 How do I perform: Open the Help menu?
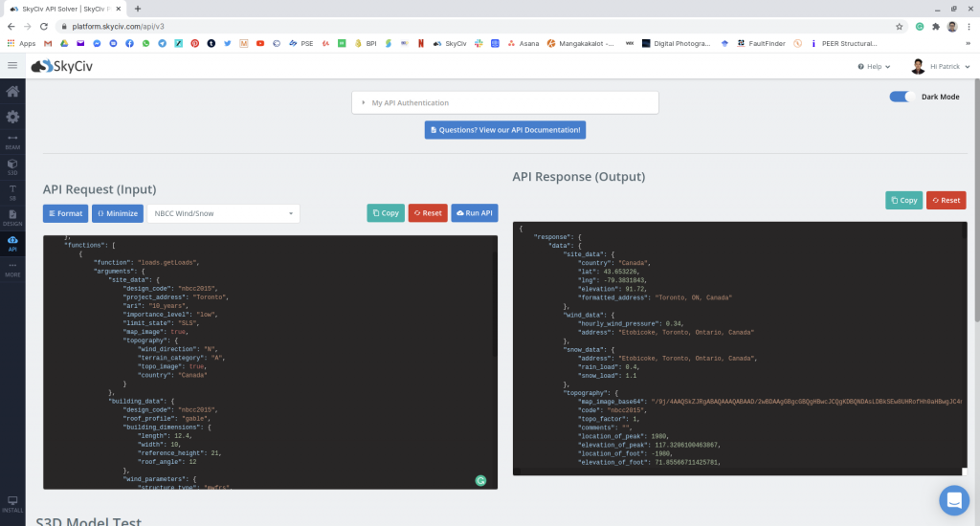click(x=875, y=66)
